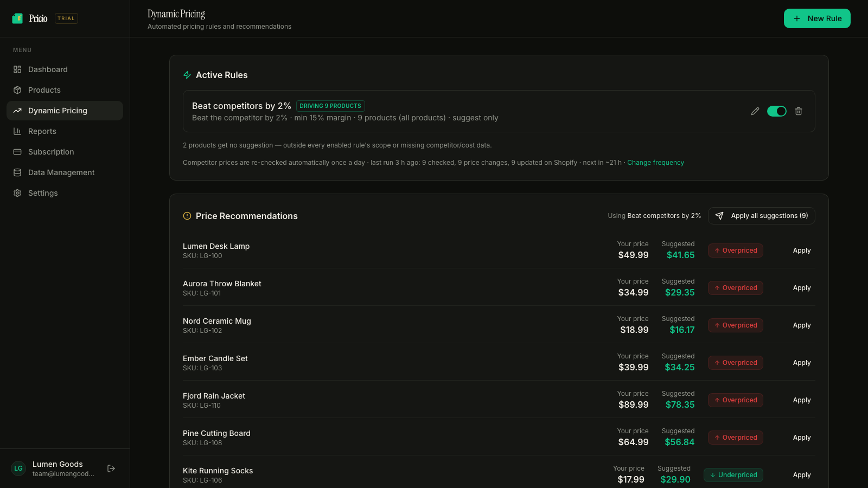Click the Products box icon
Image resolution: width=868 pixels, height=488 pixels.
[17, 90]
